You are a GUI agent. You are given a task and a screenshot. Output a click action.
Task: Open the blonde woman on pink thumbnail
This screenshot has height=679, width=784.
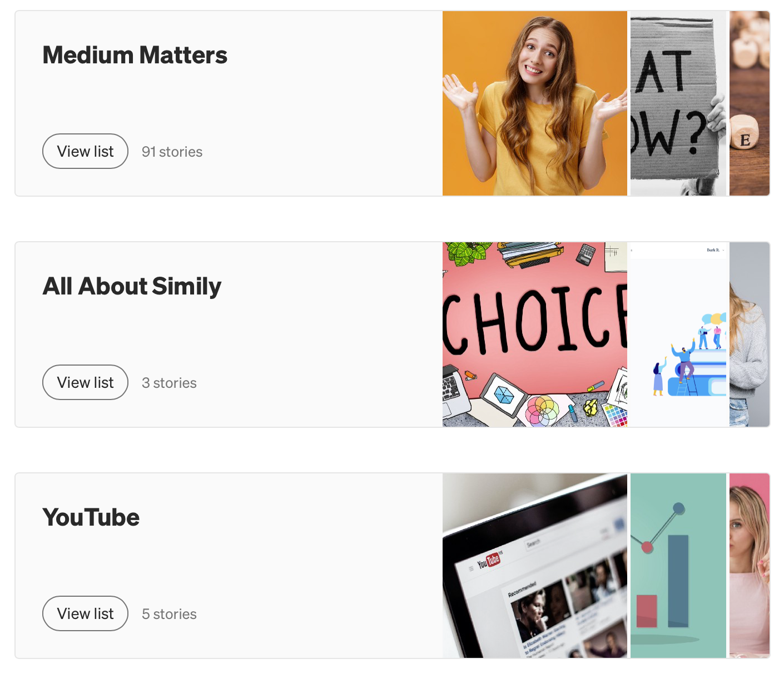pos(750,566)
